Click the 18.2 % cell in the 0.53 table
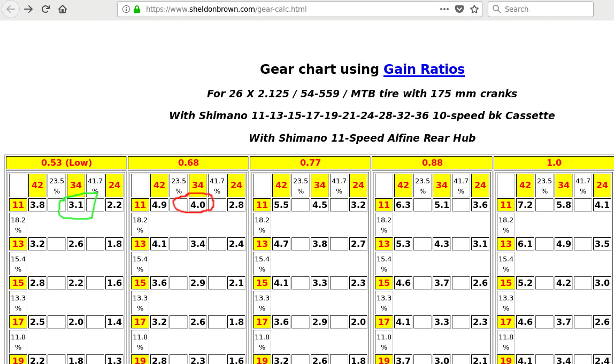This screenshot has width=614, height=364. click(18, 224)
